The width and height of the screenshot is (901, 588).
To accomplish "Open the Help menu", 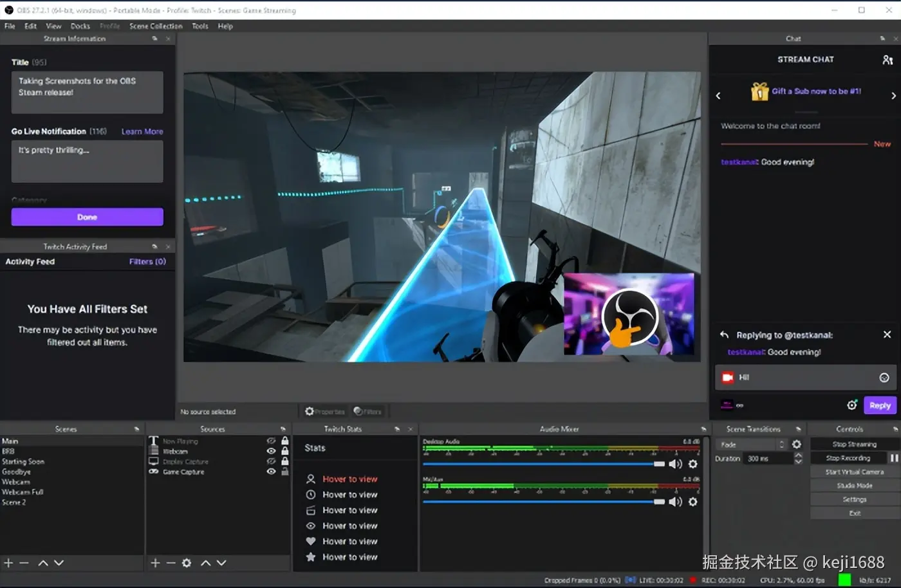I will (x=225, y=26).
